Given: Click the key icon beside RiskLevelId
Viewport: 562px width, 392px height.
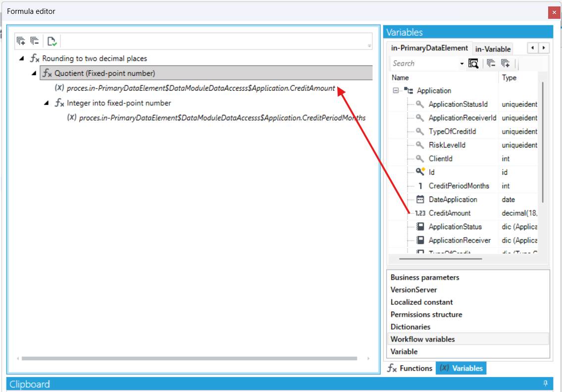Looking at the screenshot, I should pyautogui.click(x=420, y=145).
